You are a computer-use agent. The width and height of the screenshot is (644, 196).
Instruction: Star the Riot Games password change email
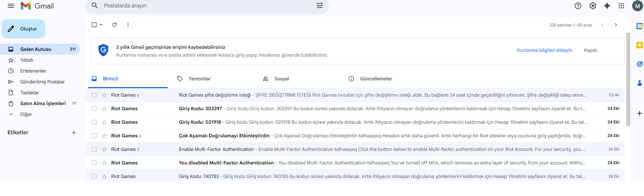pos(104,95)
